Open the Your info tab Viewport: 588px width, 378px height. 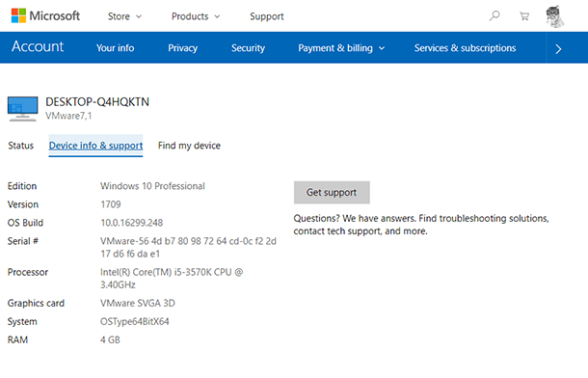coord(115,48)
